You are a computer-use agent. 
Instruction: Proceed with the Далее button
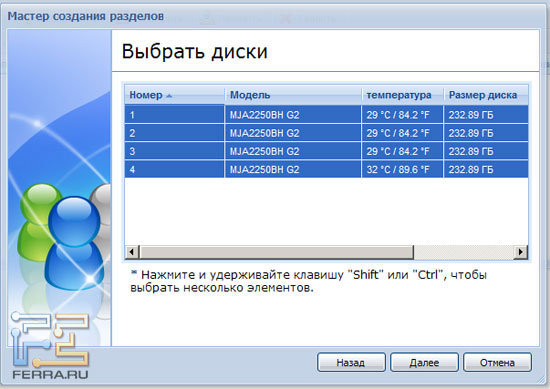tap(424, 362)
